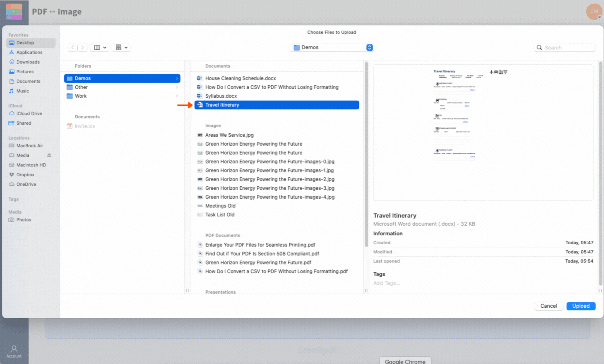This screenshot has height=364, width=604.
Task: Open the Demos location dropdown
Action: coord(331,47)
